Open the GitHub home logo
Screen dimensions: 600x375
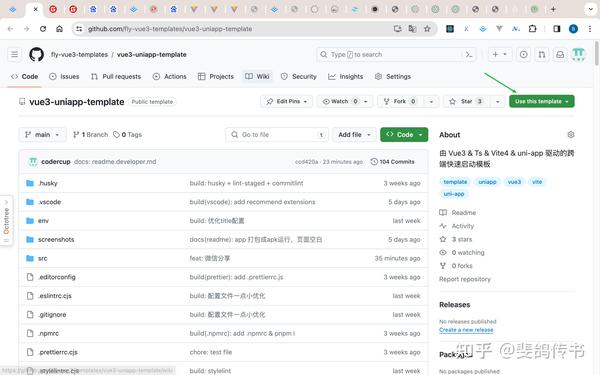36,54
